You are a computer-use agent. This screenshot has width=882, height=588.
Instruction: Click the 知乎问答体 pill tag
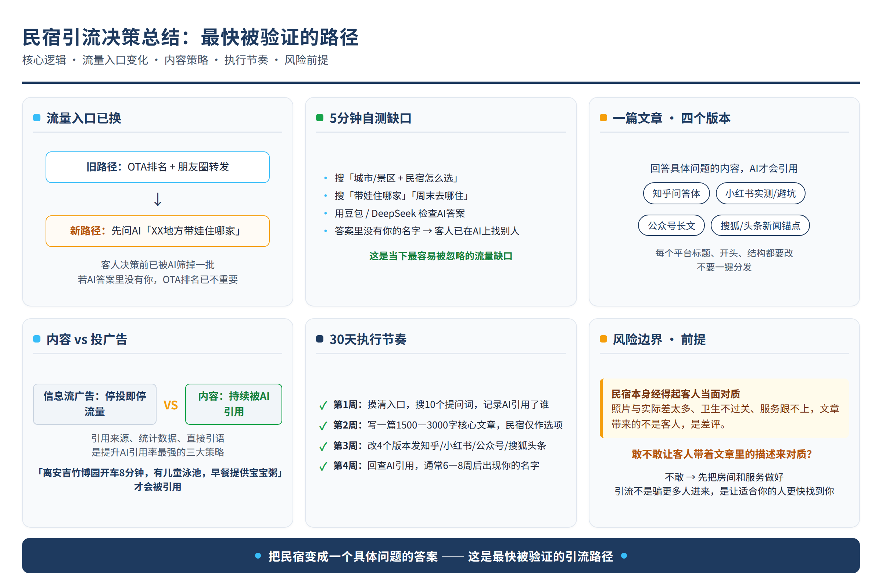point(676,194)
